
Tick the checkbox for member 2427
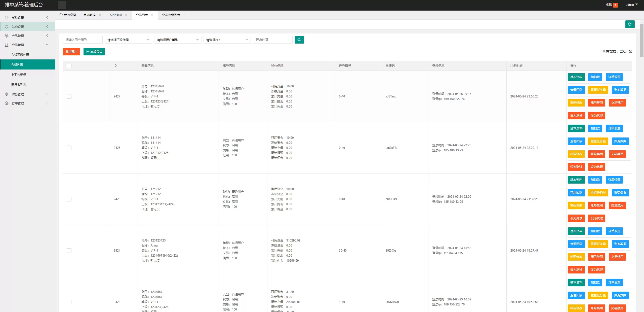[69, 96]
